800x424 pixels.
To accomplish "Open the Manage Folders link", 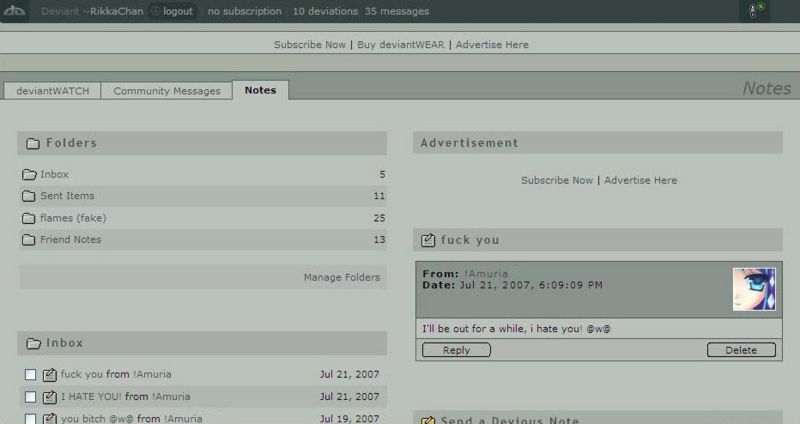I will (342, 277).
